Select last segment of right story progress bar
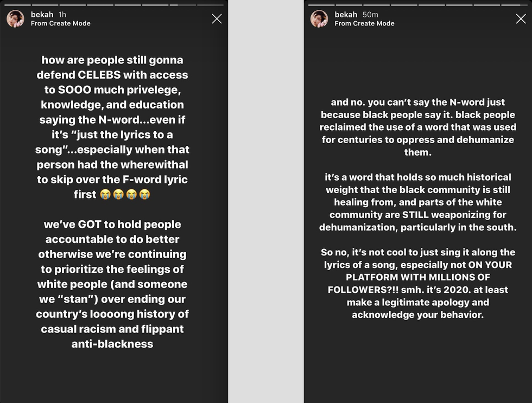This screenshot has height=403, width=532. (514, 5)
